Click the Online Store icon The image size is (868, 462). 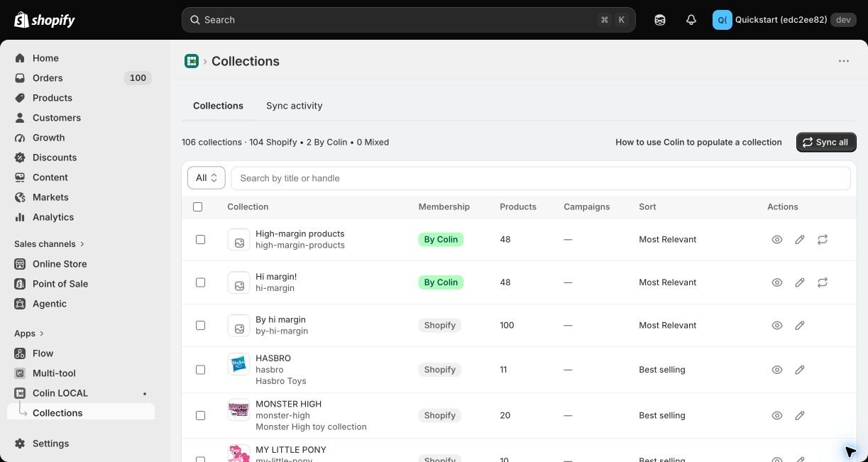[x=20, y=264]
